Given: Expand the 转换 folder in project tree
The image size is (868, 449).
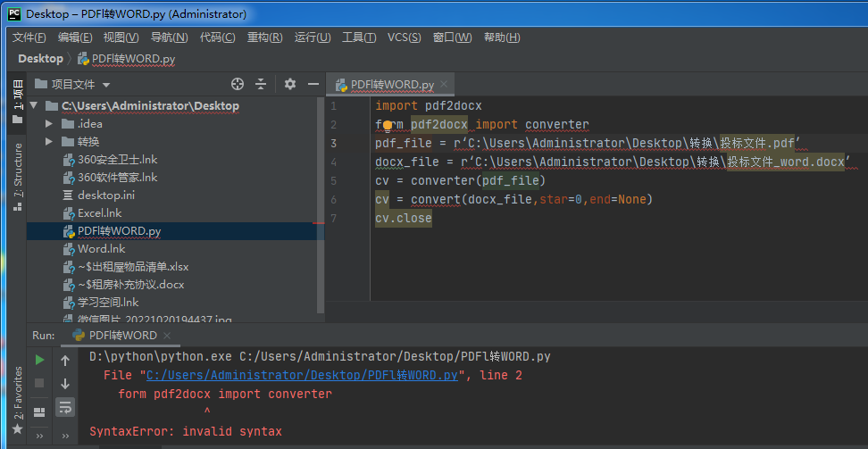Looking at the screenshot, I should click(x=49, y=142).
